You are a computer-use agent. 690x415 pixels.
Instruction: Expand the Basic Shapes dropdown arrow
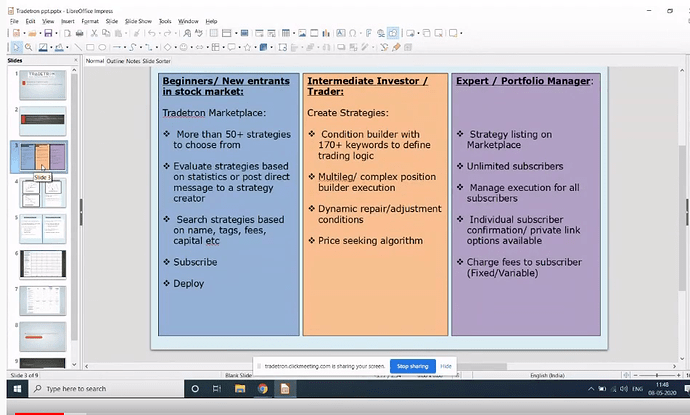(176, 48)
